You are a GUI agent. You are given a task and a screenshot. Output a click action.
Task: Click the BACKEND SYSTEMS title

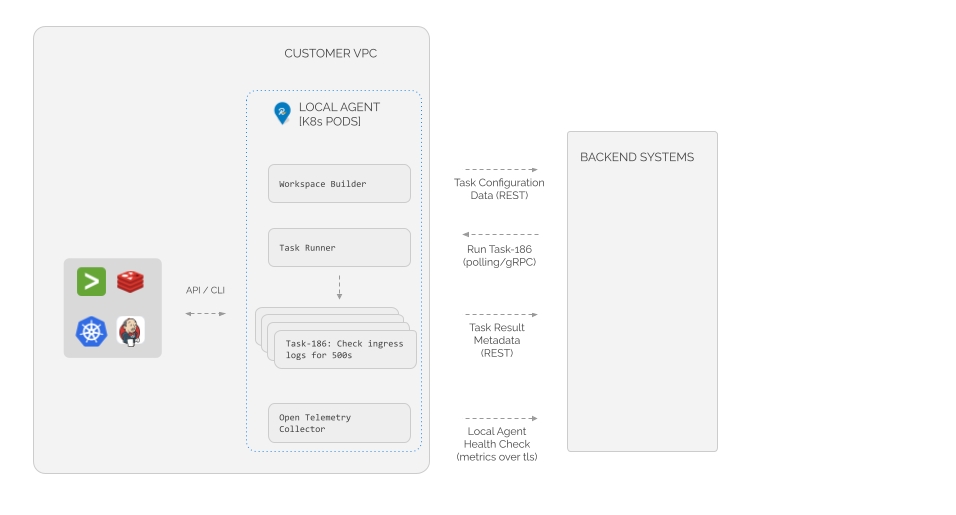[637, 157]
